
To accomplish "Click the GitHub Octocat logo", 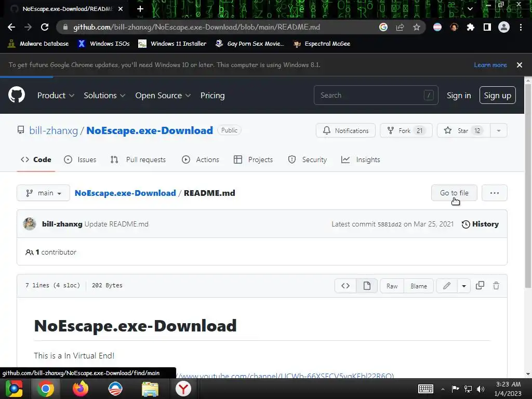I will click(x=17, y=95).
